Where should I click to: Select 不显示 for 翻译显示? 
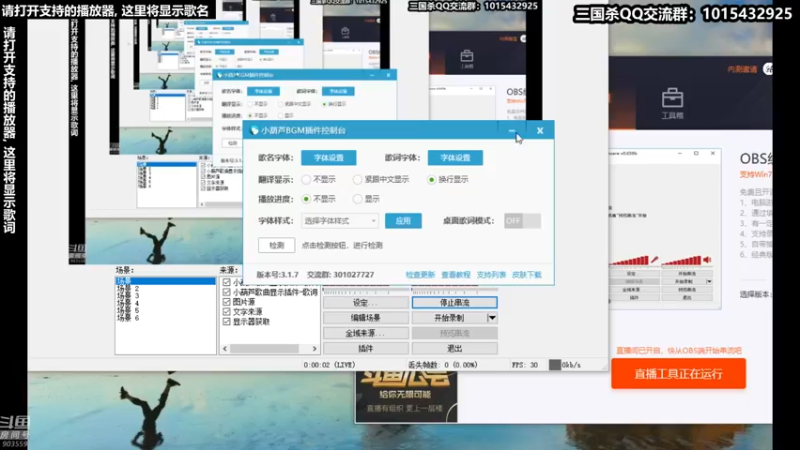pos(306,180)
